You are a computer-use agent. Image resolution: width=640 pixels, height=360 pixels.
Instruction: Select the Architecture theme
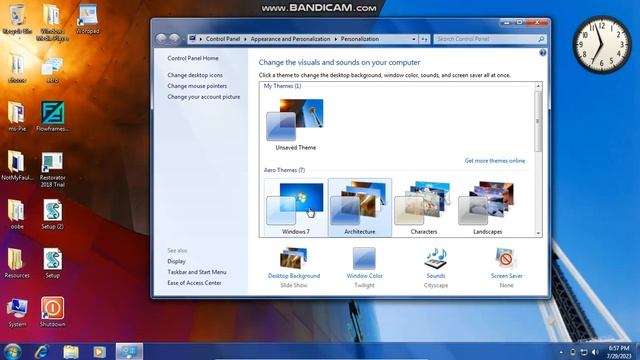pyautogui.click(x=360, y=207)
